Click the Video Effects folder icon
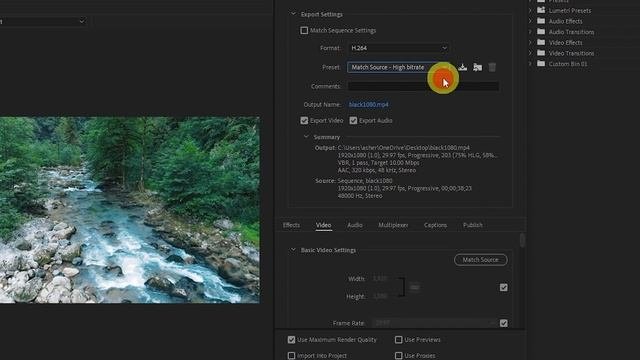 (x=541, y=42)
